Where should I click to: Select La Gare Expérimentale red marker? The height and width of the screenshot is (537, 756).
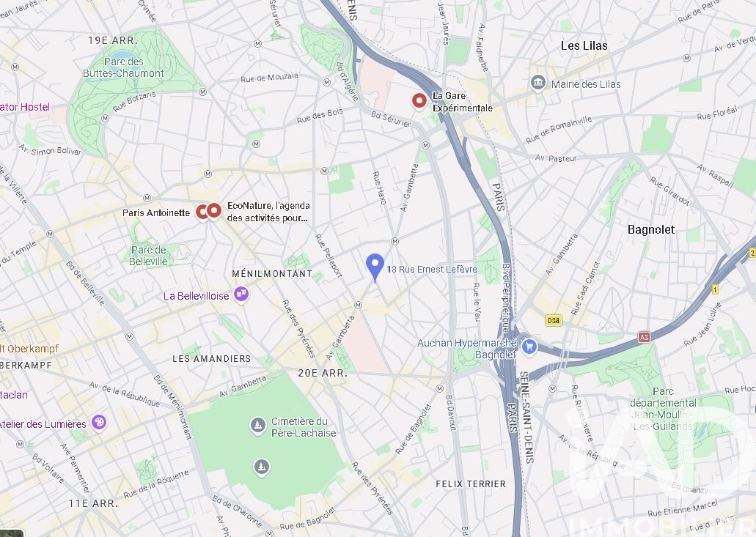tap(419, 101)
